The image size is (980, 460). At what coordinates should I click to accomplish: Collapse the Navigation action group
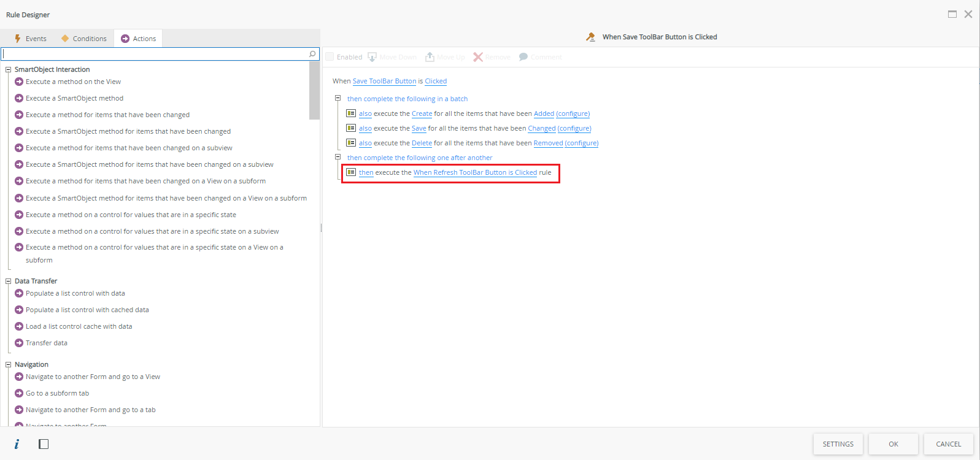click(x=9, y=364)
